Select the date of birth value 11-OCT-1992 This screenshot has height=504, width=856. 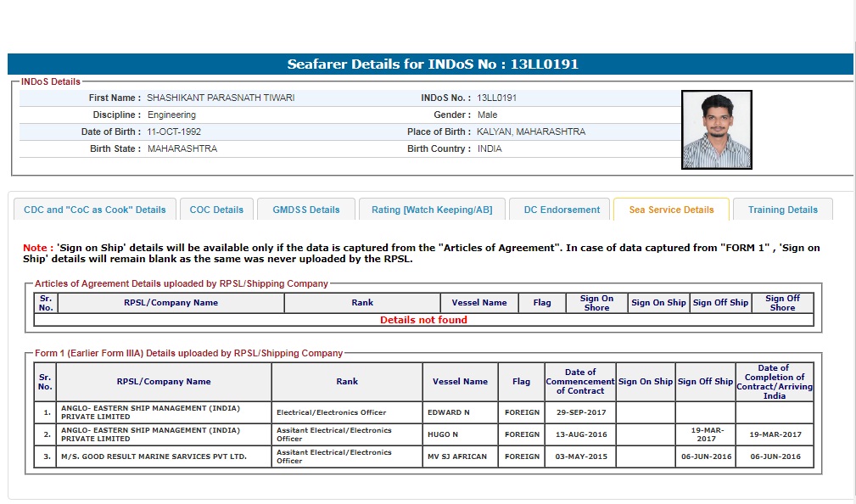coord(174,132)
